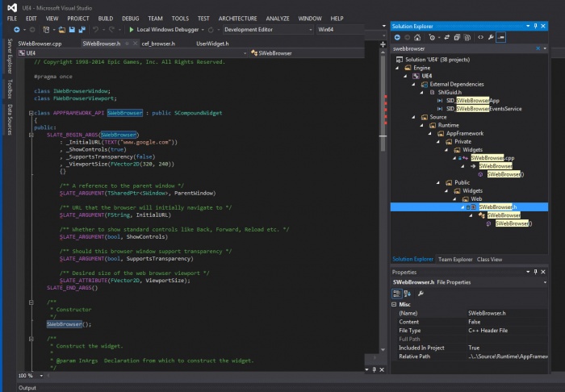Click Alphabetical sort icon in Properties panel
Screen dimensions: 565x392
pos(408,293)
